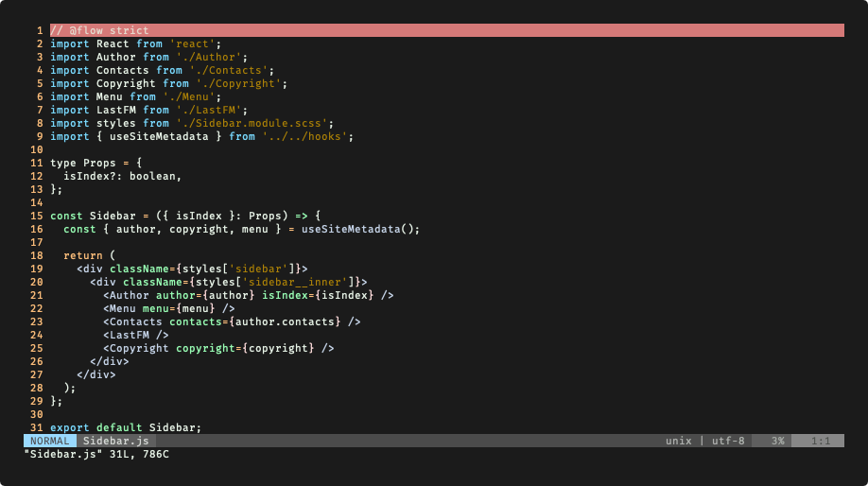Click the './Contacts' import path
Image resolution: width=868 pixels, height=486 pixels.
tap(229, 70)
